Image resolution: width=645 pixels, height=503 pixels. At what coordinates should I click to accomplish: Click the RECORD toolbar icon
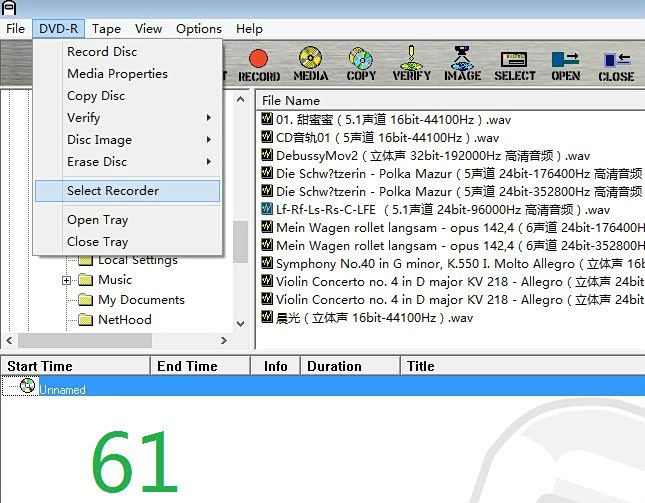(x=259, y=63)
